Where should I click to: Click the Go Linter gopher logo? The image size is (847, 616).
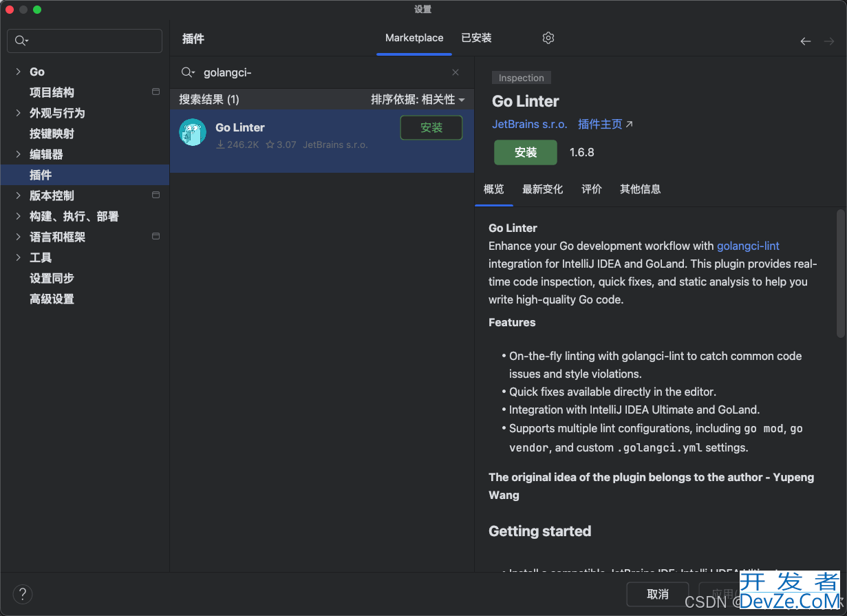point(193,132)
